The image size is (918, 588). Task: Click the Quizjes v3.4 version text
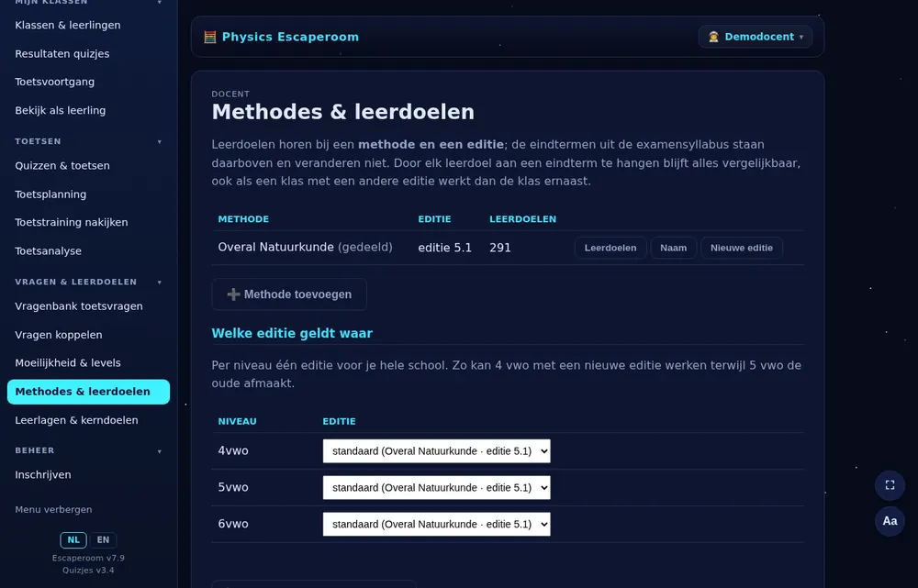click(88, 571)
